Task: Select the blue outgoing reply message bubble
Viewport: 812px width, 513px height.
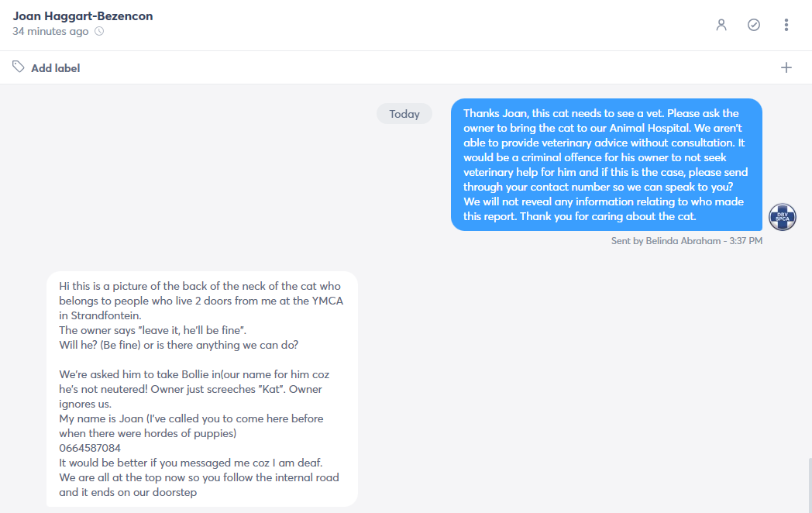Action: coord(607,164)
